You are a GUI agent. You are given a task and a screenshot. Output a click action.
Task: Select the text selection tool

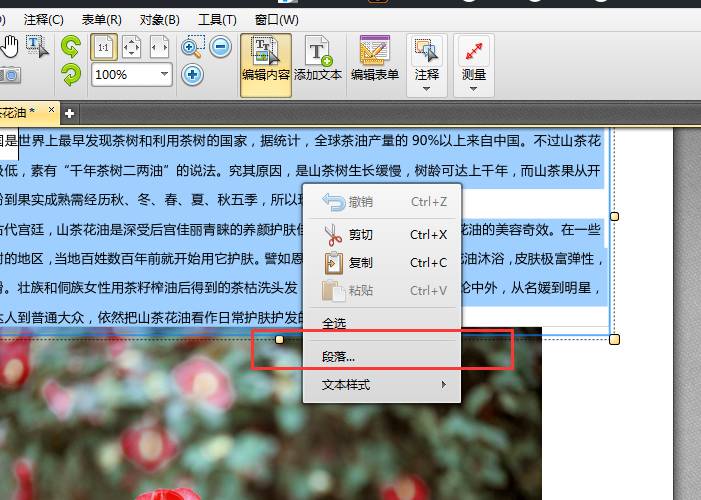click(x=37, y=46)
